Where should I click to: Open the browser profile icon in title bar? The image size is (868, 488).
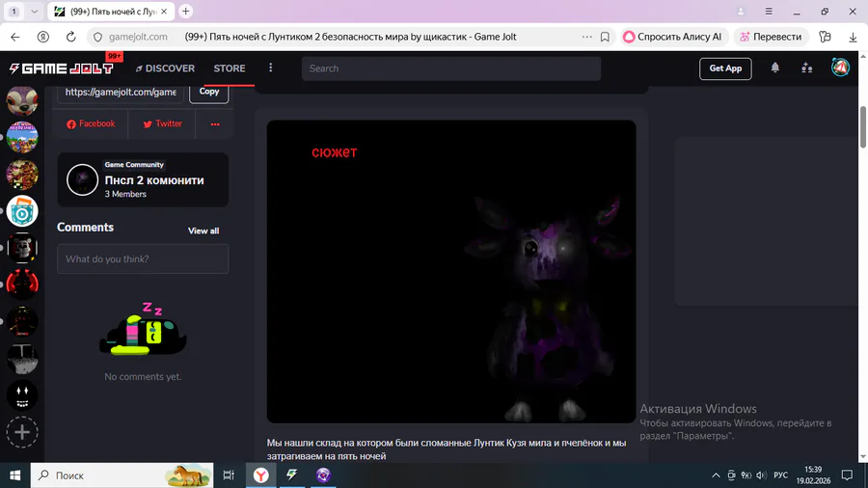(741, 11)
